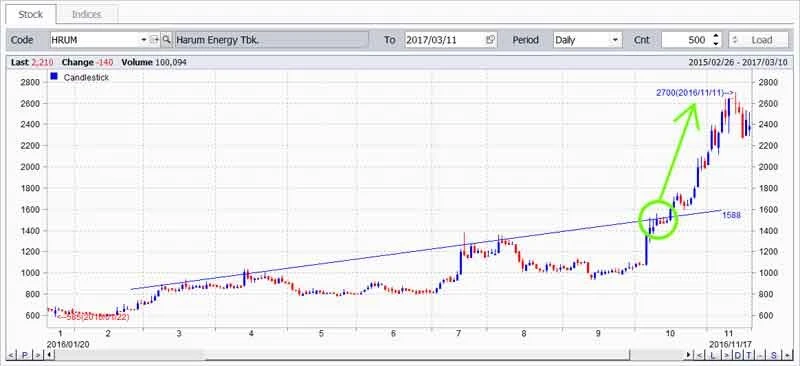800x366 pixels.
Task: Click the small button left of S
Action: (x=761, y=355)
